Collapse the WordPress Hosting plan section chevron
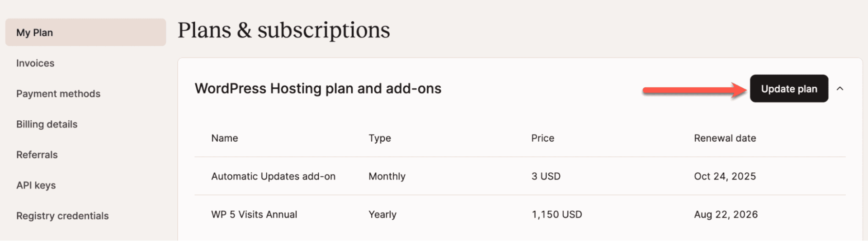Viewport: 868px width, 241px height. coord(840,89)
